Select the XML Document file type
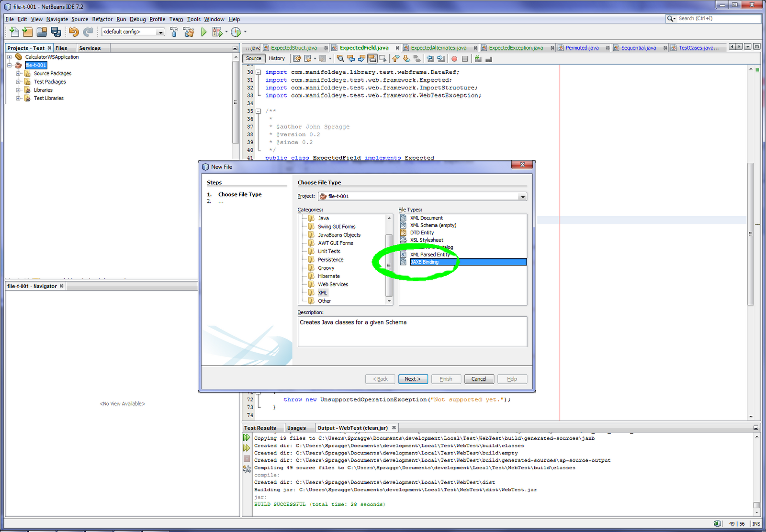The width and height of the screenshot is (766, 532). coord(426,218)
